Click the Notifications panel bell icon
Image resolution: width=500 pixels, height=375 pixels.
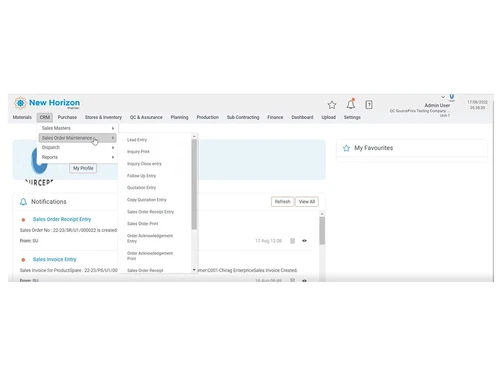[23, 202]
